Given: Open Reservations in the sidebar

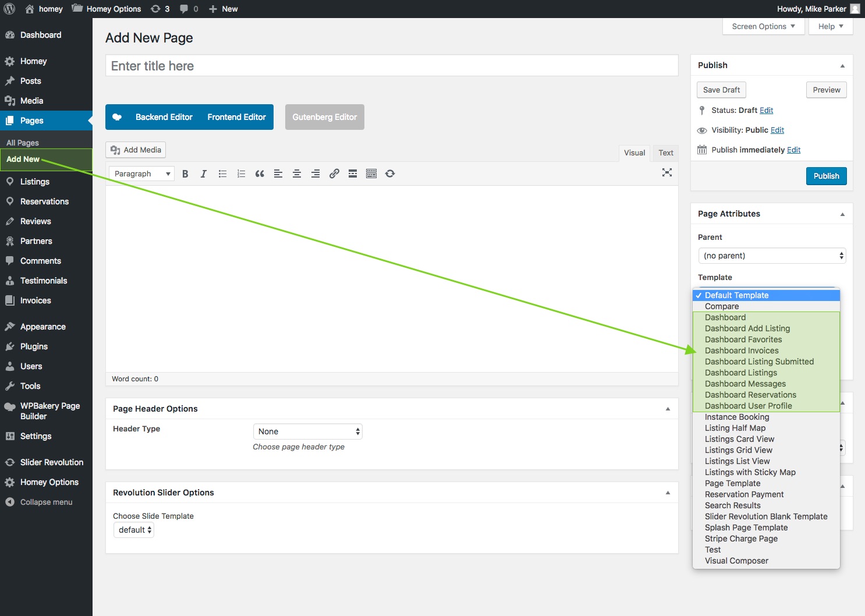Looking at the screenshot, I should (46, 201).
